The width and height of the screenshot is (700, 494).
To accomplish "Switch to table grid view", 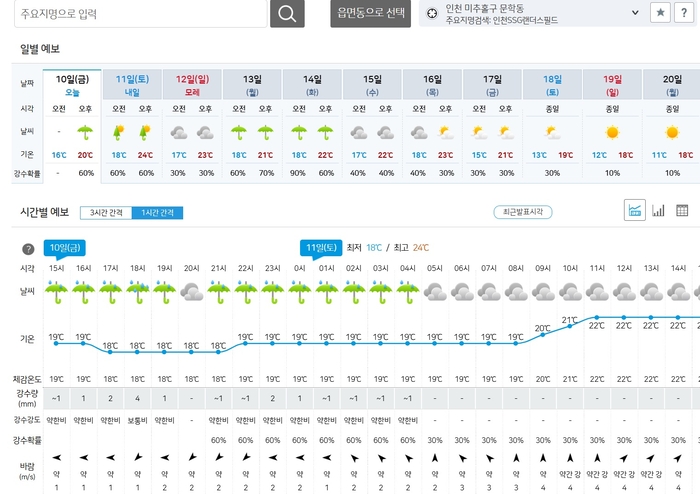I will pyautogui.click(x=682, y=210).
